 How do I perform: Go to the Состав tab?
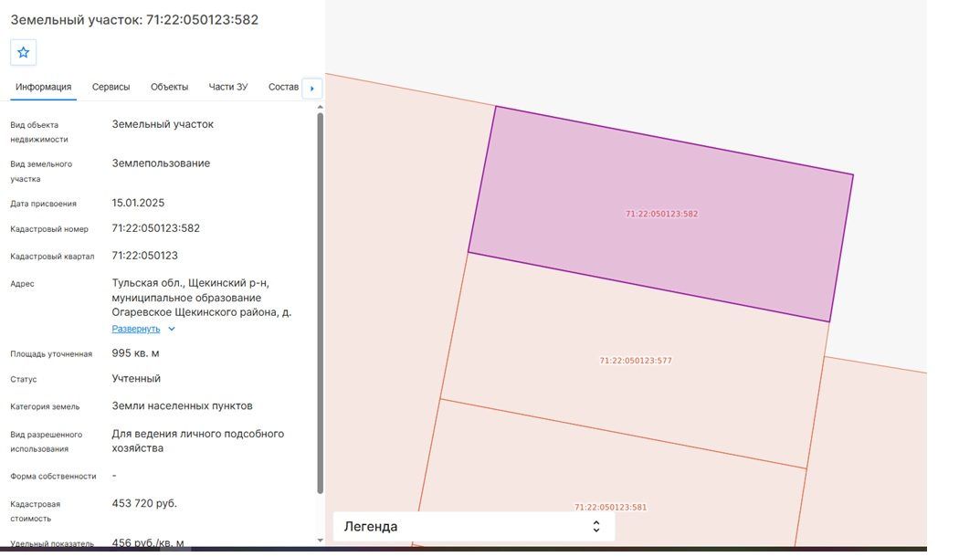[283, 87]
